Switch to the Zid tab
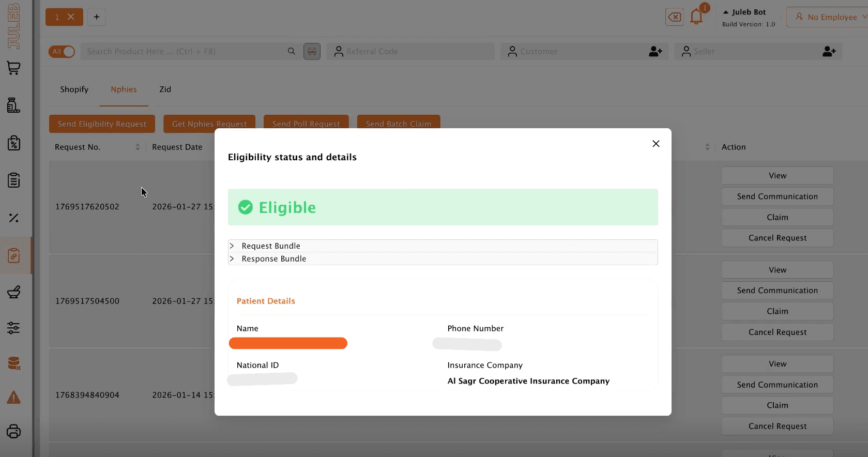The height and width of the screenshot is (457, 868). click(x=165, y=89)
